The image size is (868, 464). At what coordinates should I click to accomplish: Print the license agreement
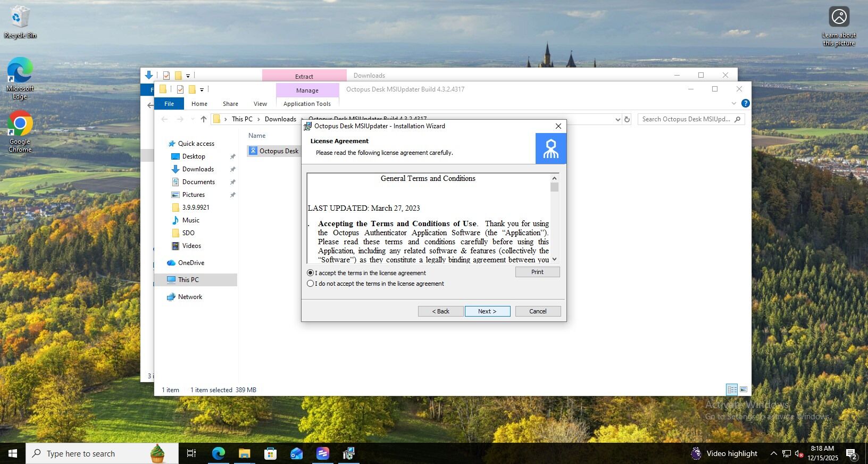[x=537, y=272]
